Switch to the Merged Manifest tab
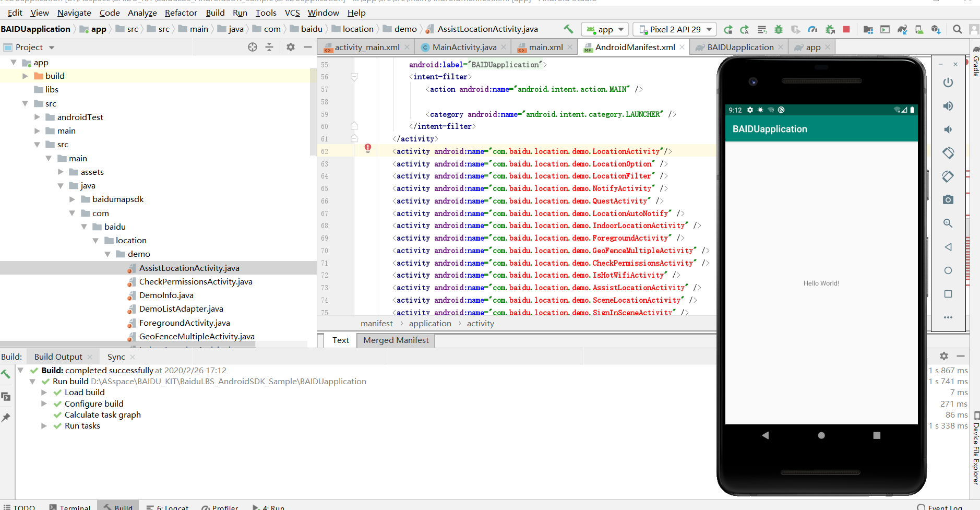This screenshot has height=510, width=980. (396, 340)
